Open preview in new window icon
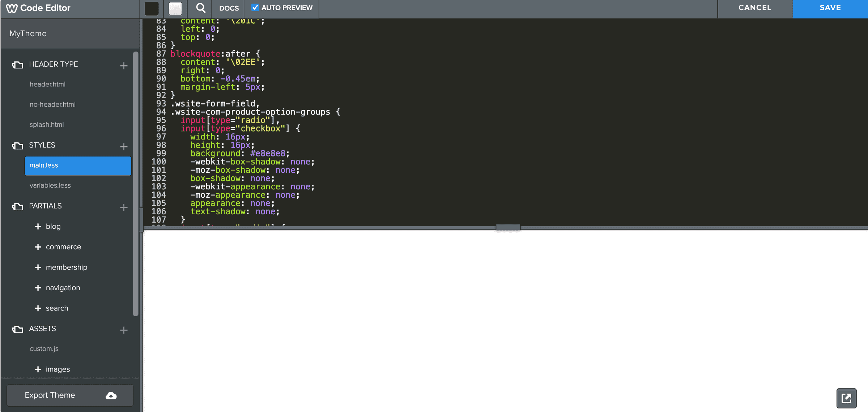The height and width of the screenshot is (412, 868). pyautogui.click(x=846, y=398)
